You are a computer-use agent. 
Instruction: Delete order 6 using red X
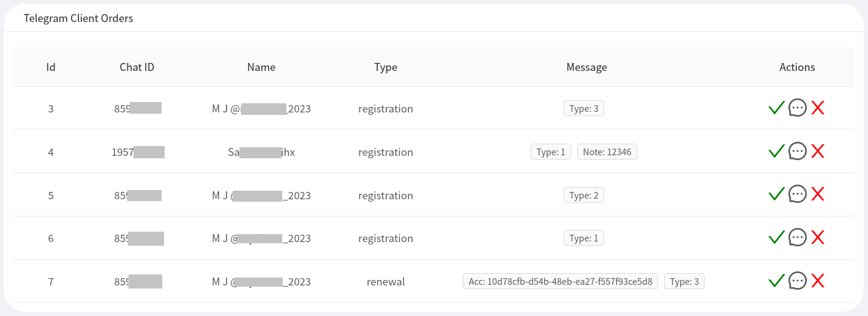pyautogui.click(x=818, y=237)
